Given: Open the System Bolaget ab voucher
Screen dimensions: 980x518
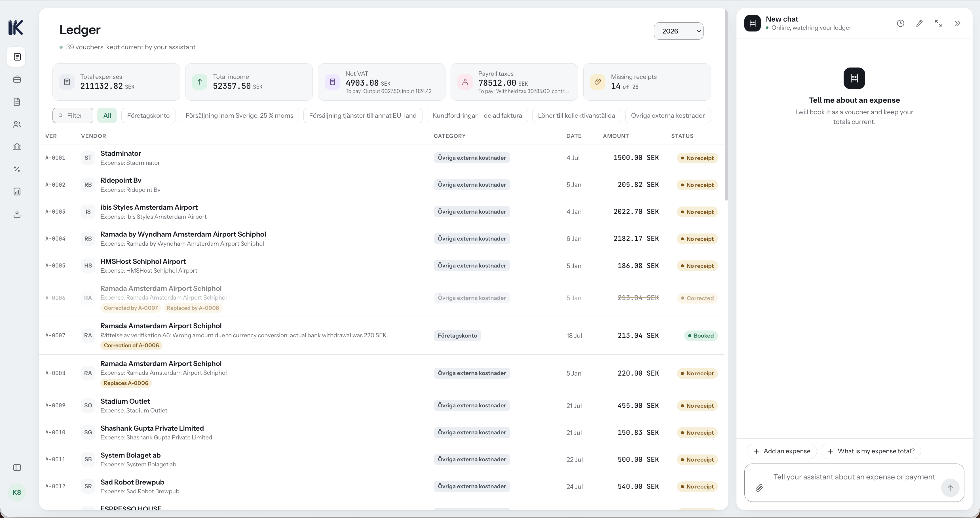Looking at the screenshot, I should [x=381, y=459].
